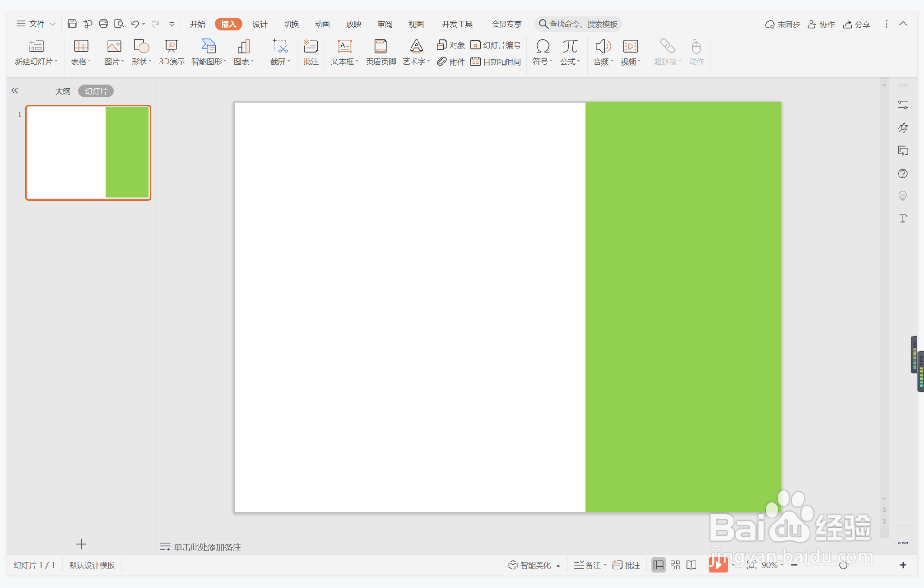Open the slideshow play options dropdown arrow
This screenshot has height=588, width=924.
tap(733, 565)
